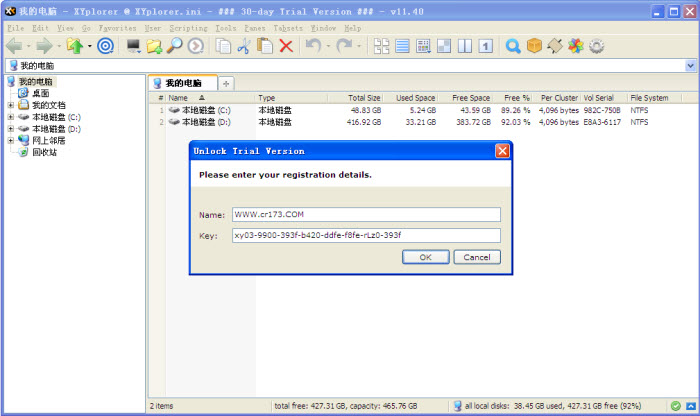Open the Find files magnifier icon
This screenshot has width=700, height=416.
[175, 46]
